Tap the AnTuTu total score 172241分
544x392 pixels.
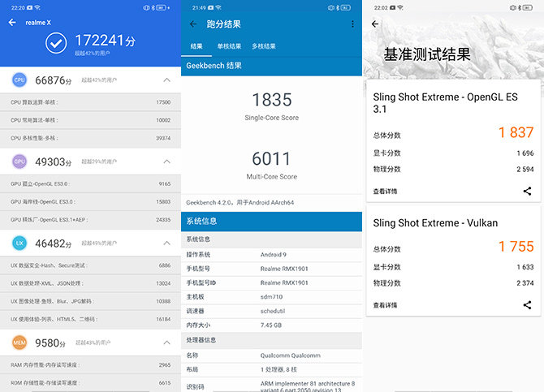coord(105,41)
